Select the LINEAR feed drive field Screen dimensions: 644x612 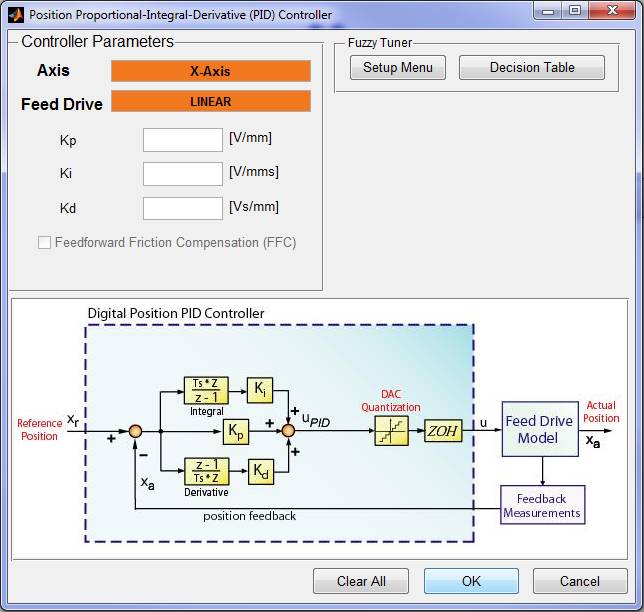pyautogui.click(x=211, y=101)
